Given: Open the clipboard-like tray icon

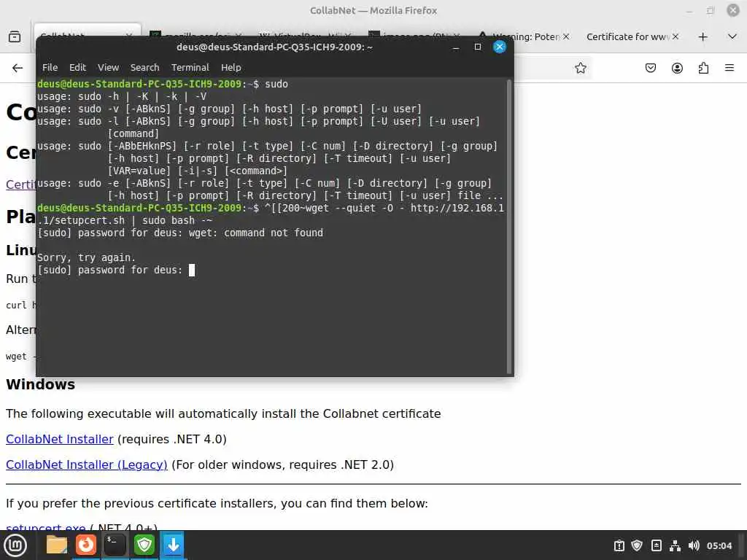Looking at the screenshot, I should coord(619,545).
